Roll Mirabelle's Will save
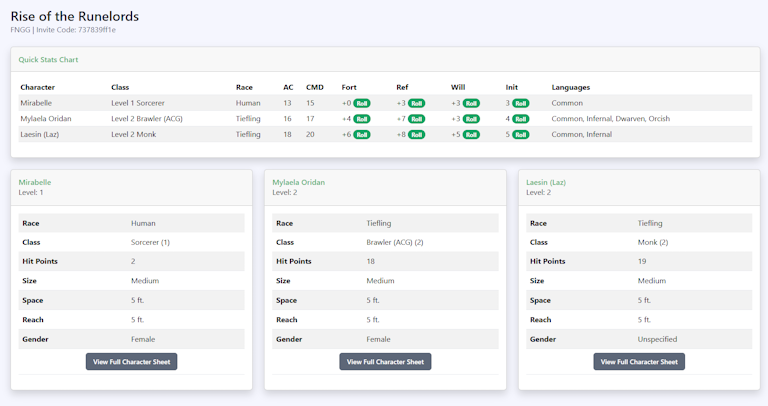This screenshot has width=768, height=406. [x=472, y=103]
